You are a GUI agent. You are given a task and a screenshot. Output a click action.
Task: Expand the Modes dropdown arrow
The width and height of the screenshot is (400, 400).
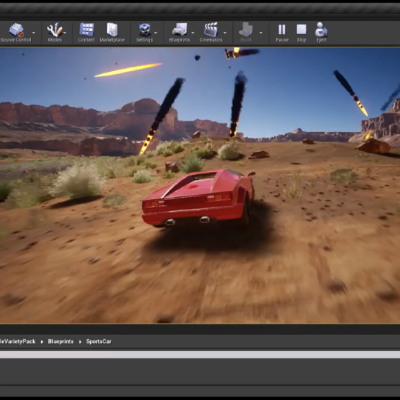[x=65, y=33]
